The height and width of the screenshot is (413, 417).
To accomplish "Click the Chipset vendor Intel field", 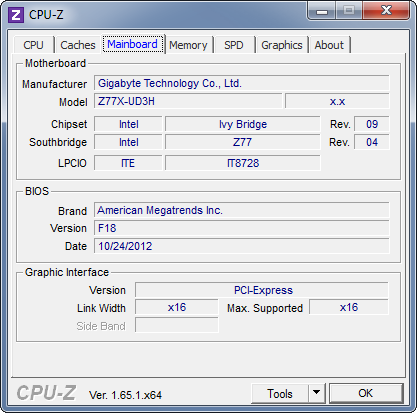I will [128, 124].
